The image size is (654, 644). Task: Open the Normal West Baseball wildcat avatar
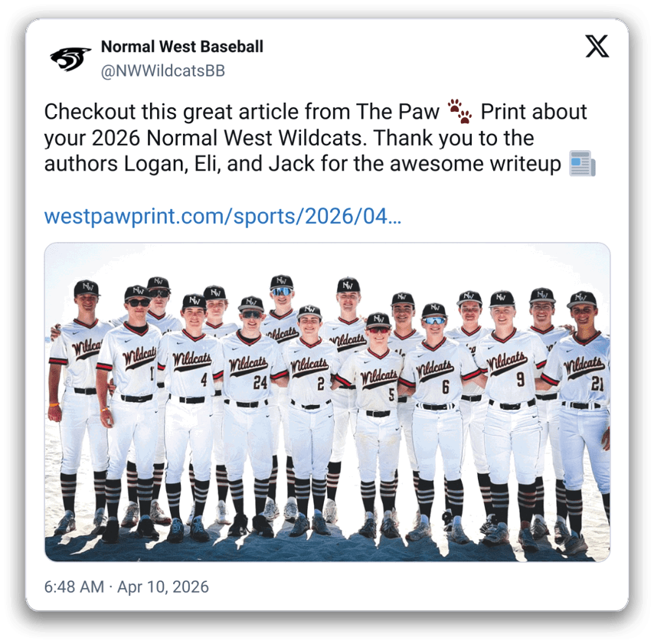[x=70, y=58]
